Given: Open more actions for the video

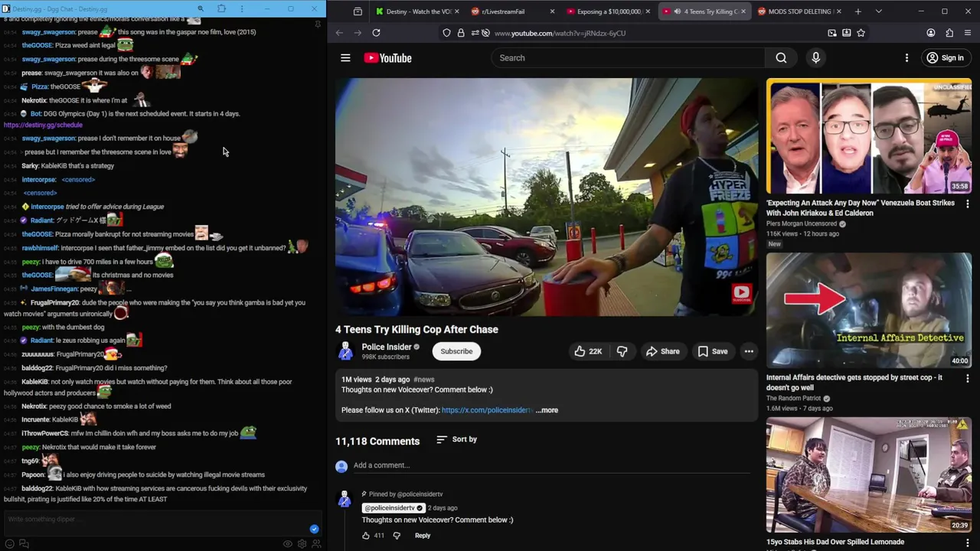Looking at the screenshot, I should pos(749,351).
